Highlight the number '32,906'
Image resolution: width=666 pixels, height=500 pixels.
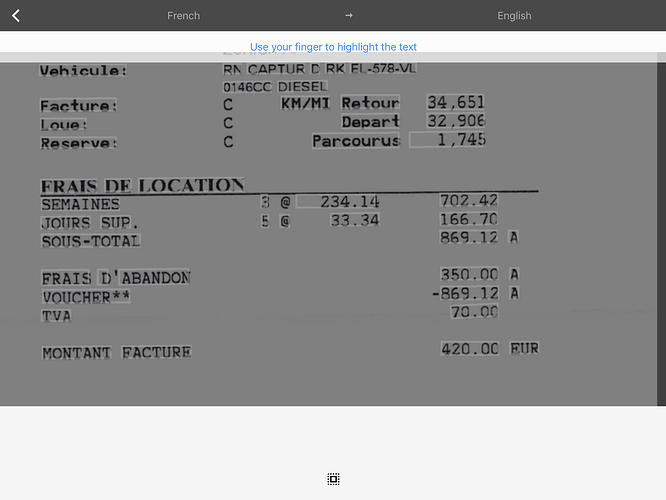[x=456, y=121]
